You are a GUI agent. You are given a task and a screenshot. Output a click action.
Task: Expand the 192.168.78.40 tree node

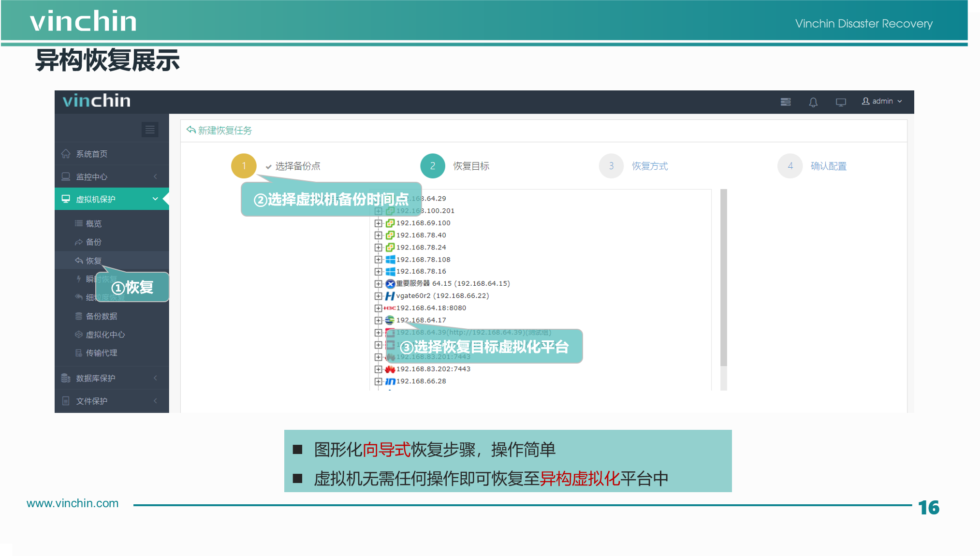[379, 235]
